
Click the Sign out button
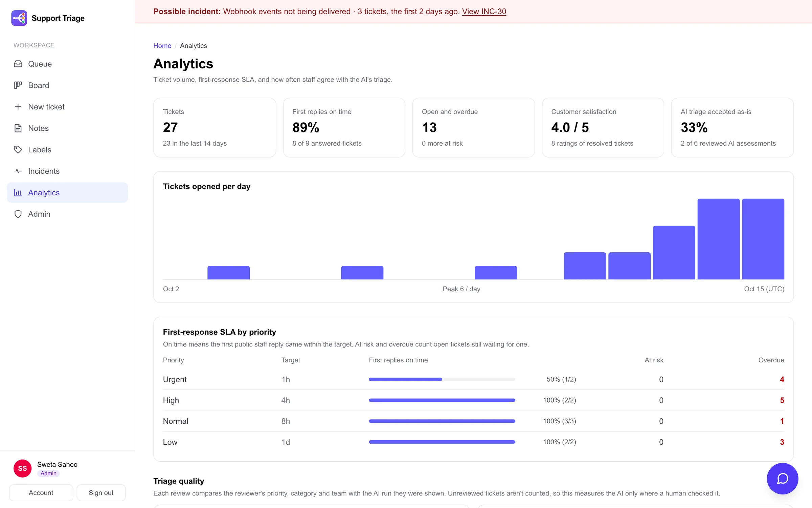101,493
